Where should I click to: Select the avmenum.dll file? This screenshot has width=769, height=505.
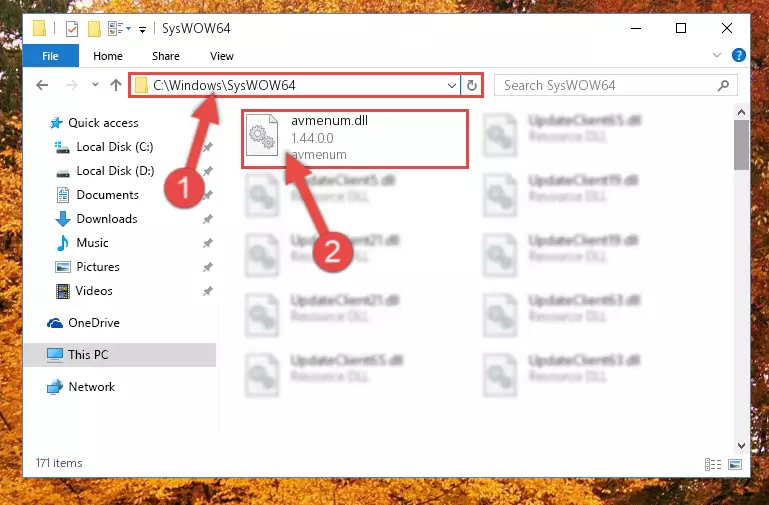[355, 139]
